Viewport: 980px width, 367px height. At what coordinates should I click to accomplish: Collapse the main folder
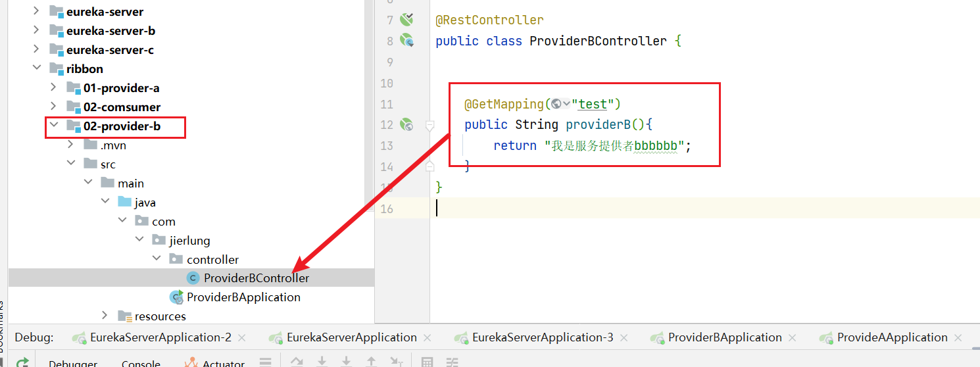click(87, 183)
